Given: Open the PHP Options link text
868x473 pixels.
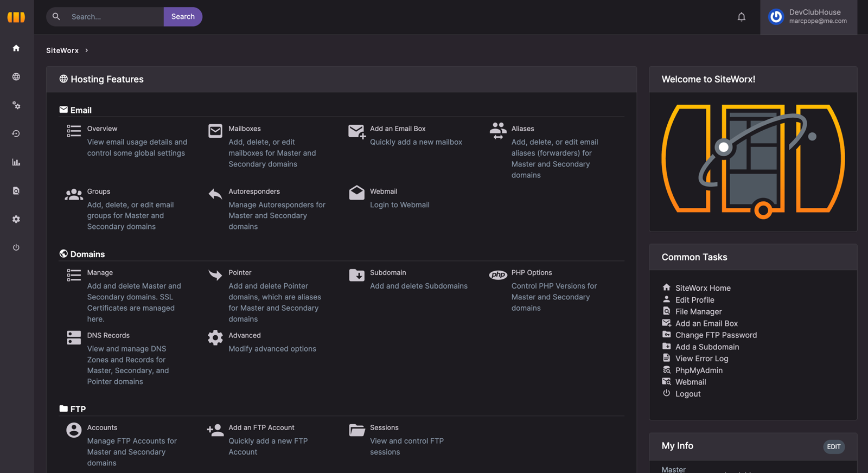Looking at the screenshot, I should [x=532, y=273].
